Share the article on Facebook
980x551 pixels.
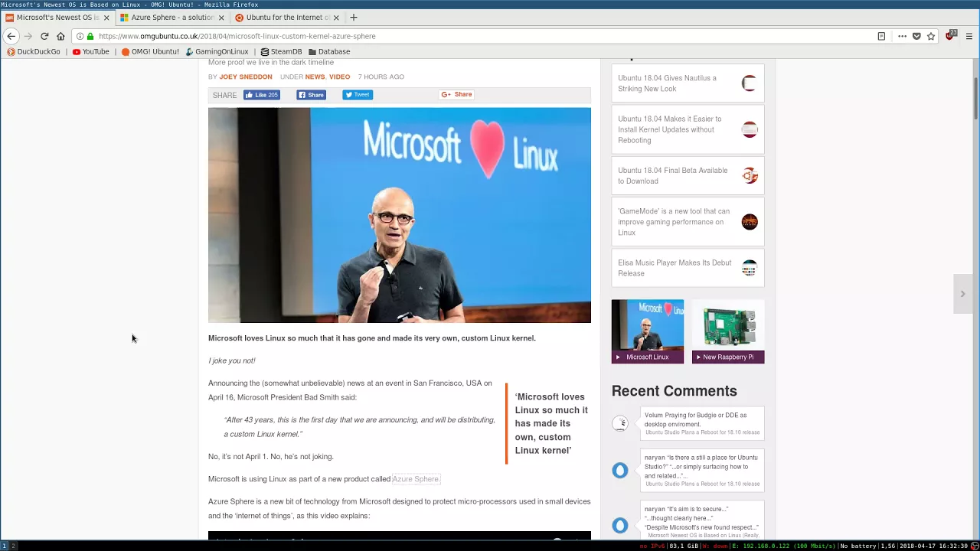tap(312, 95)
